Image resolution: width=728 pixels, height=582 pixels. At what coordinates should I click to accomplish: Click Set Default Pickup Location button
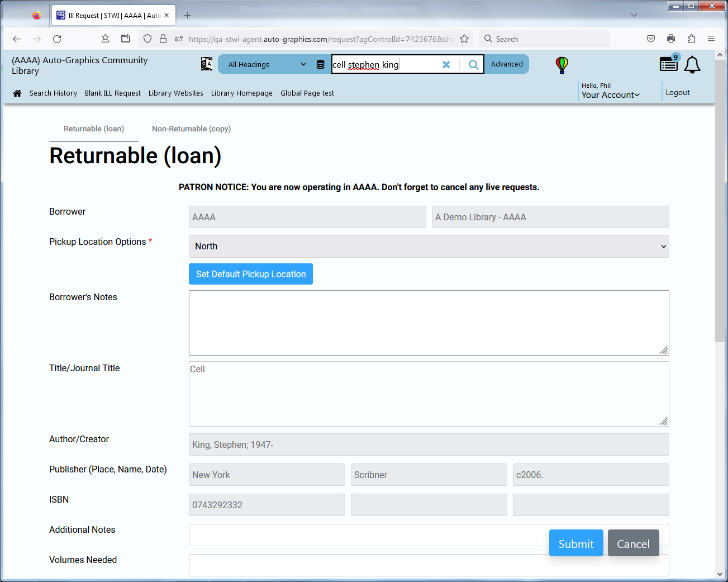tap(251, 274)
